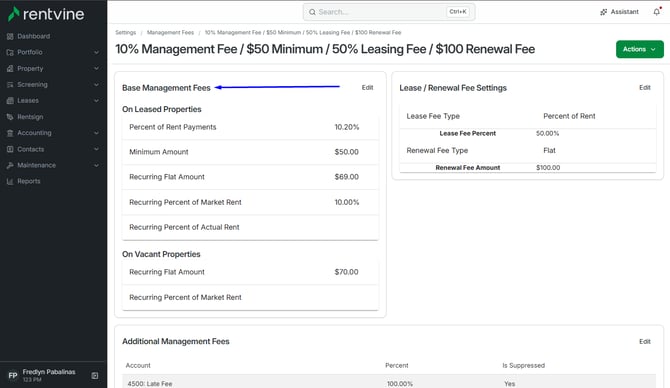The image size is (670, 388).
Task: Open the notifications bell
Action: click(657, 12)
